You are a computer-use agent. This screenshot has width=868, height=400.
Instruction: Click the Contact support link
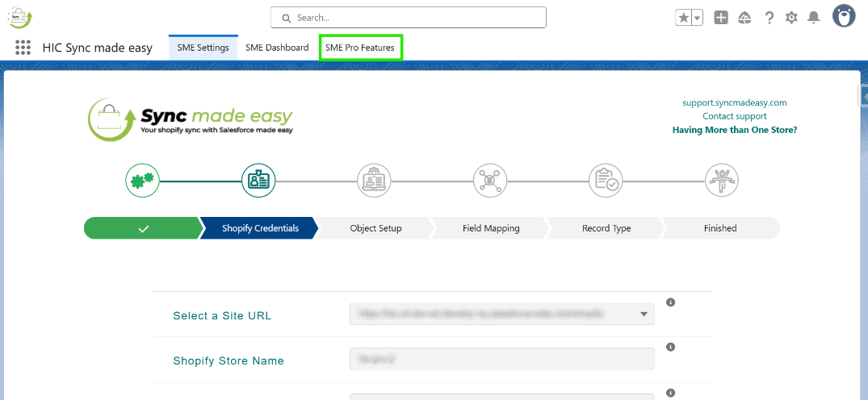point(735,116)
